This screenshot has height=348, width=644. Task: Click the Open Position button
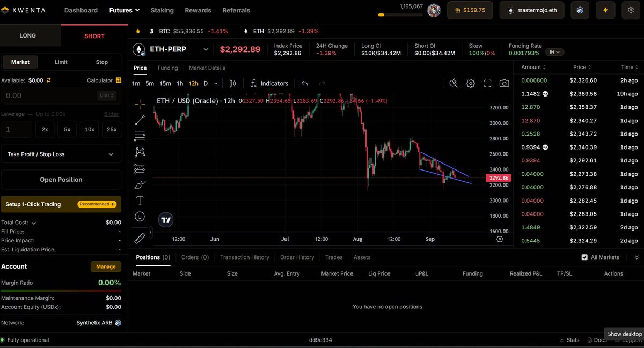coord(61,180)
